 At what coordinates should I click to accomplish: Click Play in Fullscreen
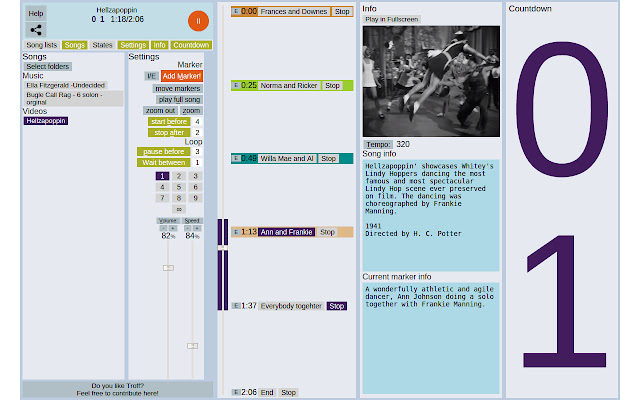392,19
